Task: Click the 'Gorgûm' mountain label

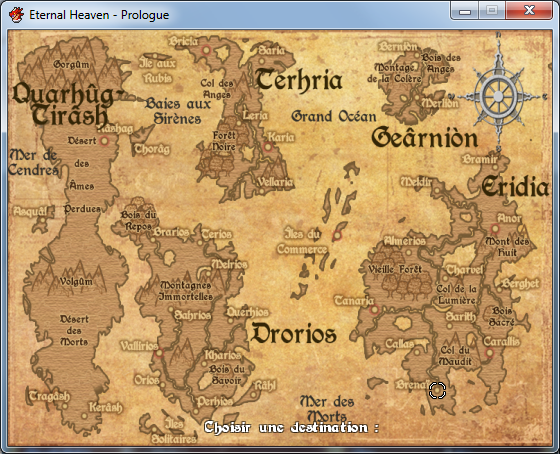Action: tap(71, 64)
